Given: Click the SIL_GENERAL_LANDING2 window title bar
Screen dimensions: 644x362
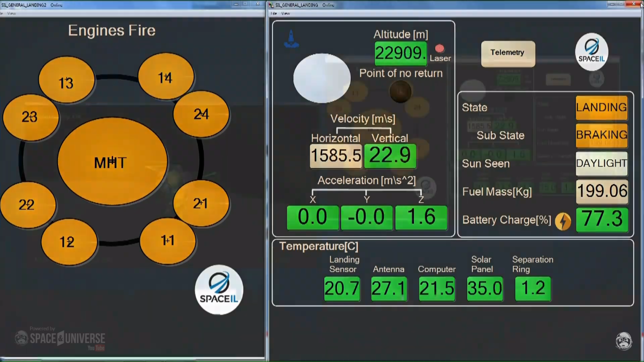Looking at the screenshot, I should tap(132, 5).
